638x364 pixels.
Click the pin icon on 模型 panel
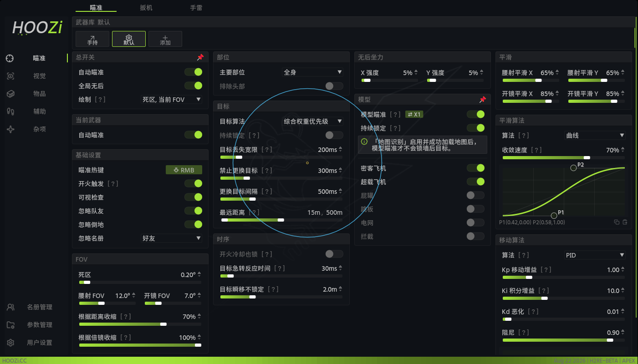pos(482,100)
